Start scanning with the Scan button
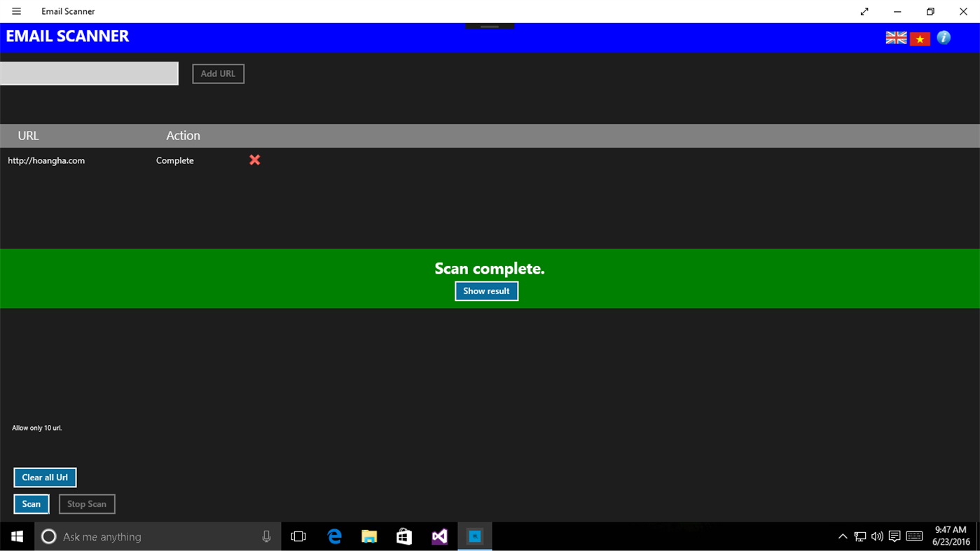980x551 pixels. (x=31, y=503)
